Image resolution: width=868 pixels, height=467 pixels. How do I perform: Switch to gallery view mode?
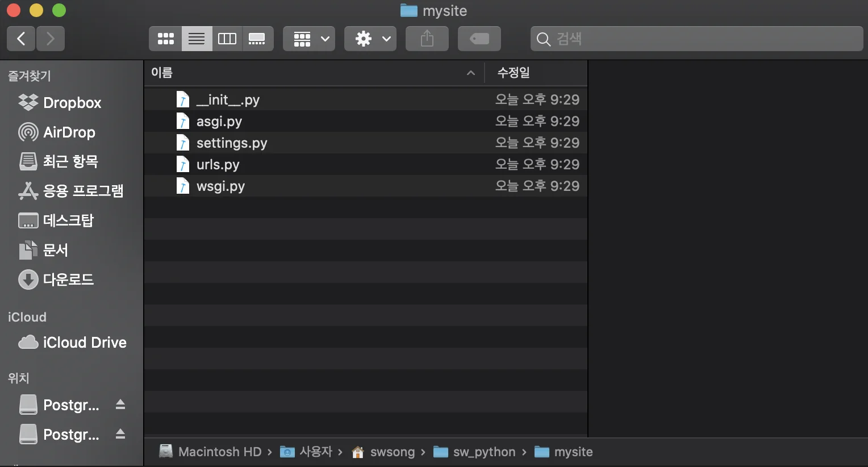[257, 39]
